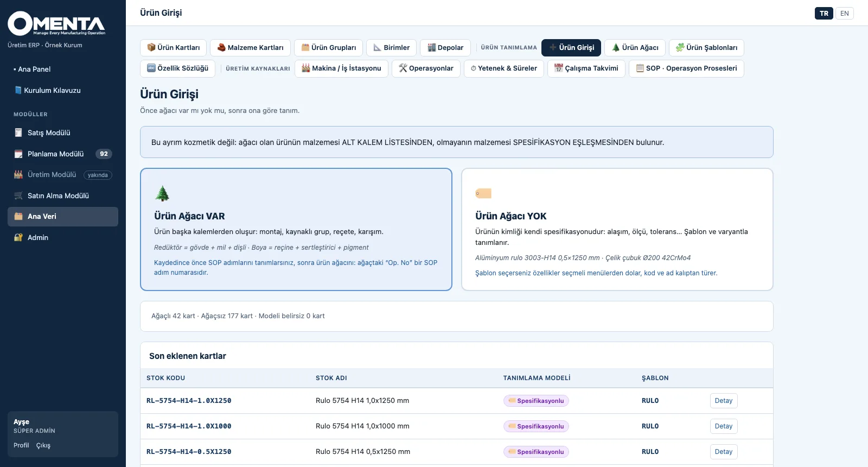
Task: Open the Yetenek & Süreler tab
Action: [504, 68]
